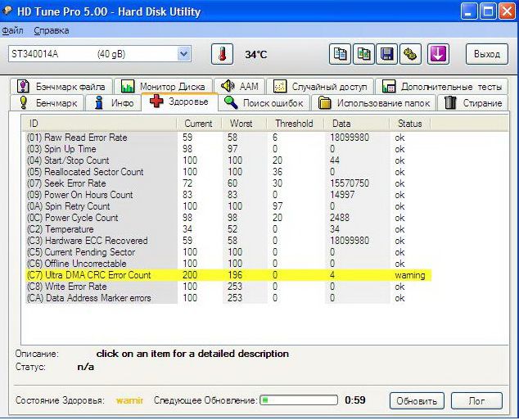Click the next update progress bar
Image resolution: width=519 pixels, height=420 pixels.
(299, 400)
